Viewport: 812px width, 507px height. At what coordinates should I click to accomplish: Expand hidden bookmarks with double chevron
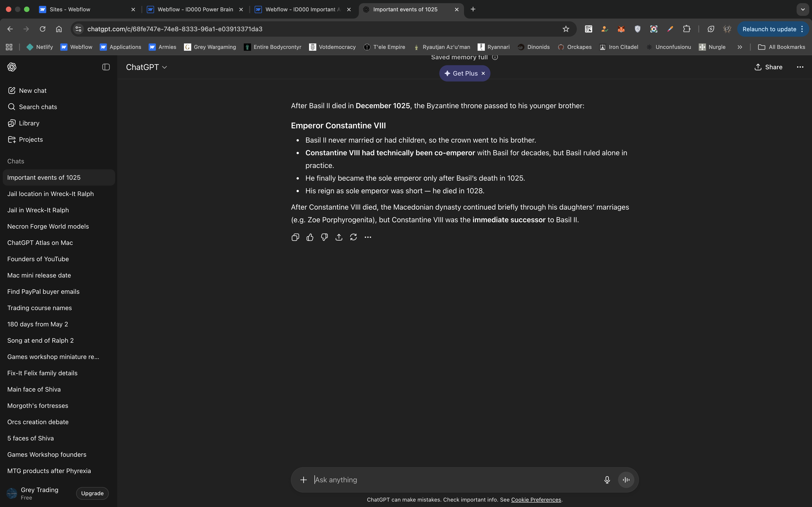(x=739, y=47)
